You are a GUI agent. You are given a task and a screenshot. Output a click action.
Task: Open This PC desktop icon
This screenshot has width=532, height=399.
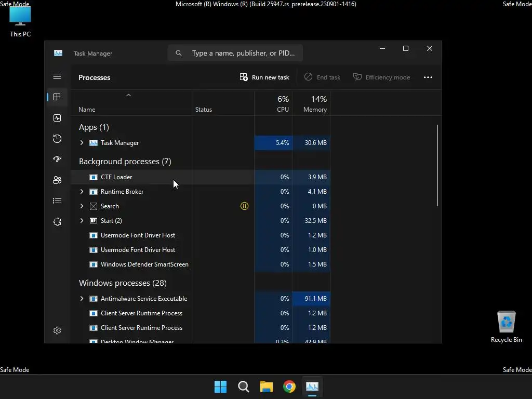click(20, 22)
